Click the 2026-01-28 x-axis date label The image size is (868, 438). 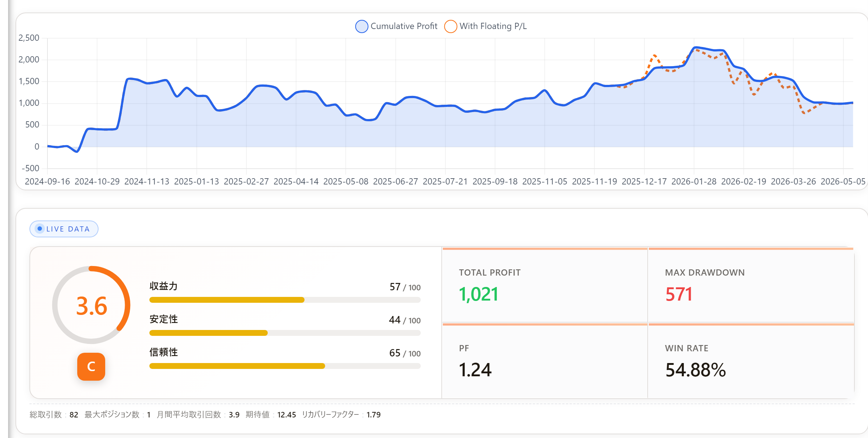point(694,182)
